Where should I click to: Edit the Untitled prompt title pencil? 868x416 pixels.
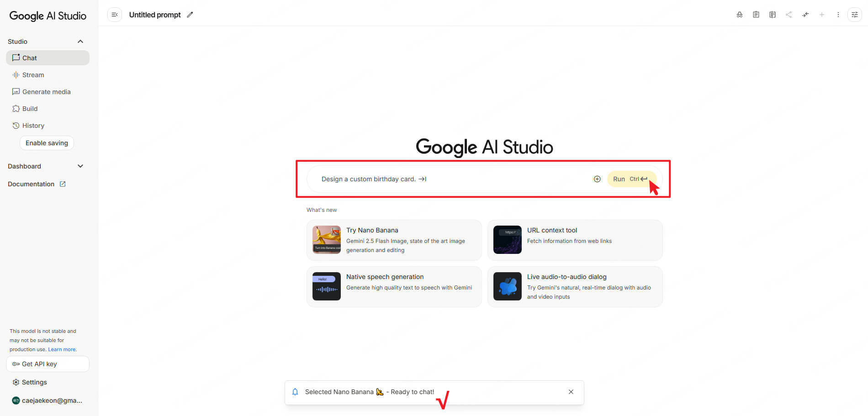(190, 15)
